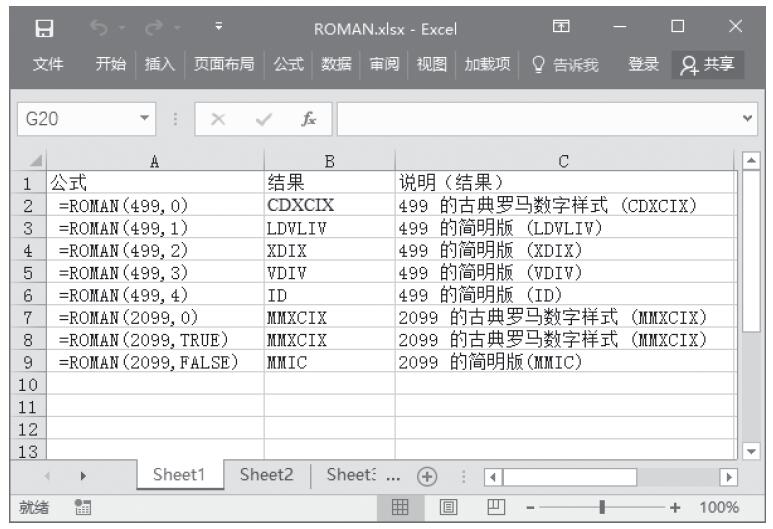Open Customize Quick Access Toolbar dropdown
Screen dimensions: 773x529
coord(218,29)
